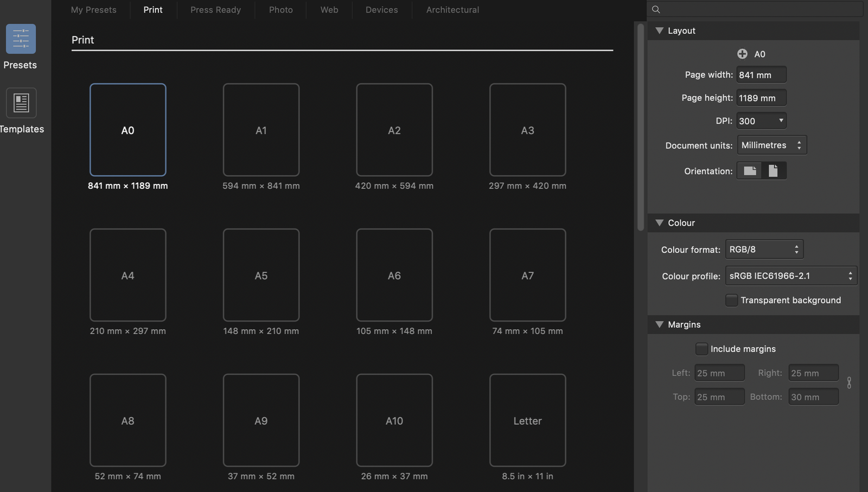Click the margins link chain icon

point(848,383)
